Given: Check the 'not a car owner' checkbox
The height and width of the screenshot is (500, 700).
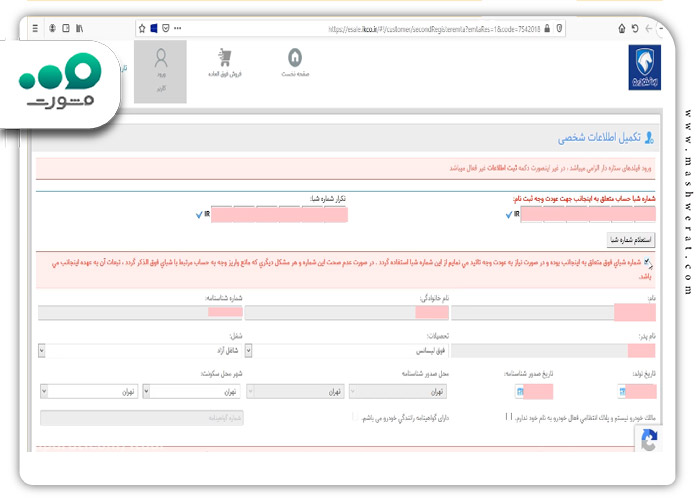Looking at the screenshot, I should click(x=508, y=417).
